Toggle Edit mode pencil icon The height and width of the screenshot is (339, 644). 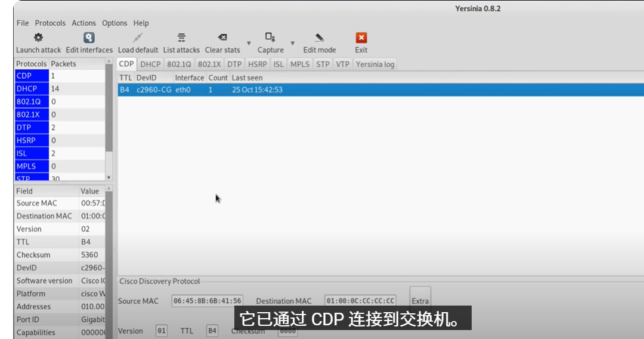[x=320, y=38]
